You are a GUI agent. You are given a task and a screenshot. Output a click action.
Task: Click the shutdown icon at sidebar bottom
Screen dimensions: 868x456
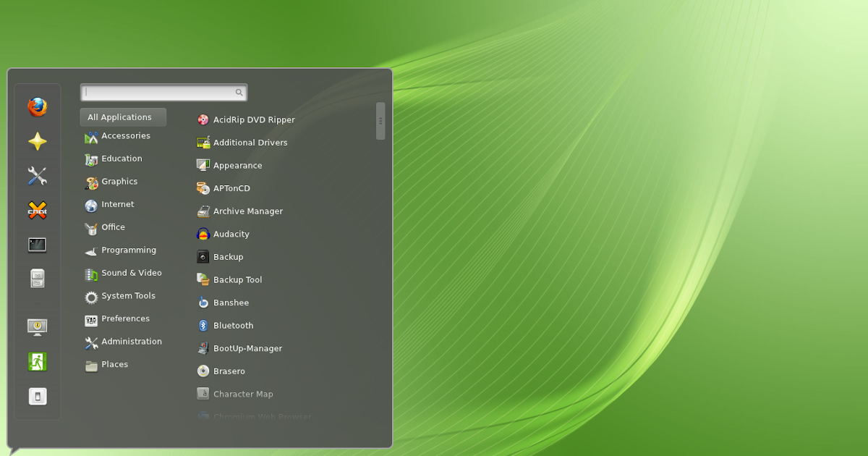[38, 396]
